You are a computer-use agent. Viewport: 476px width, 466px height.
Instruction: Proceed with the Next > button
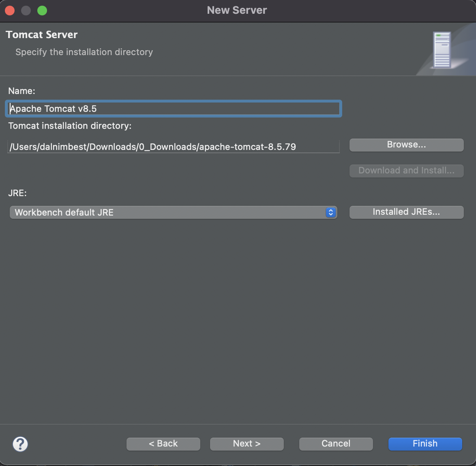tap(247, 444)
